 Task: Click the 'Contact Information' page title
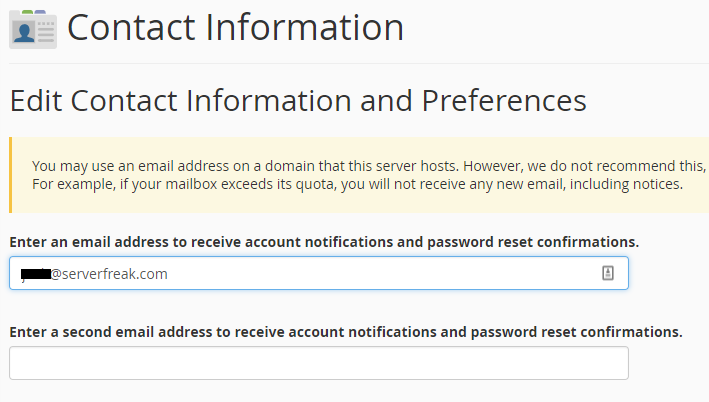[235, 28]
